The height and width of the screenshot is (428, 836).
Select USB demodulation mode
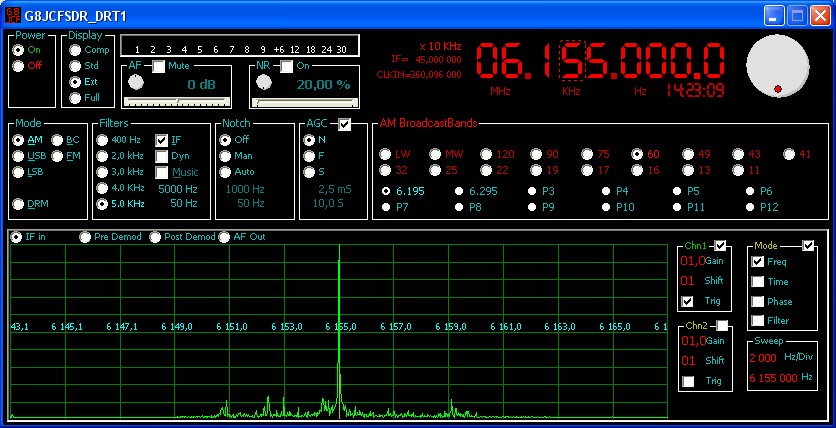(18, 157)
